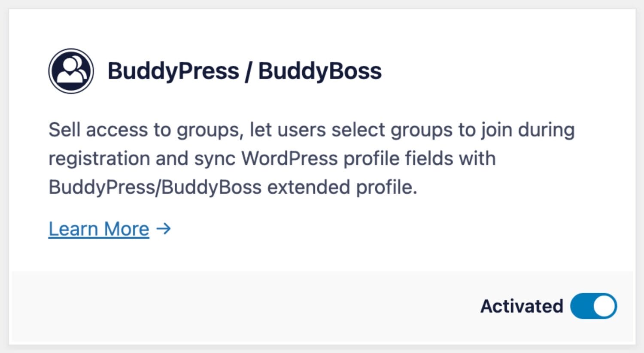644x353 pixels.
Task: Click the Activated status label
Action: coord(522,306)
